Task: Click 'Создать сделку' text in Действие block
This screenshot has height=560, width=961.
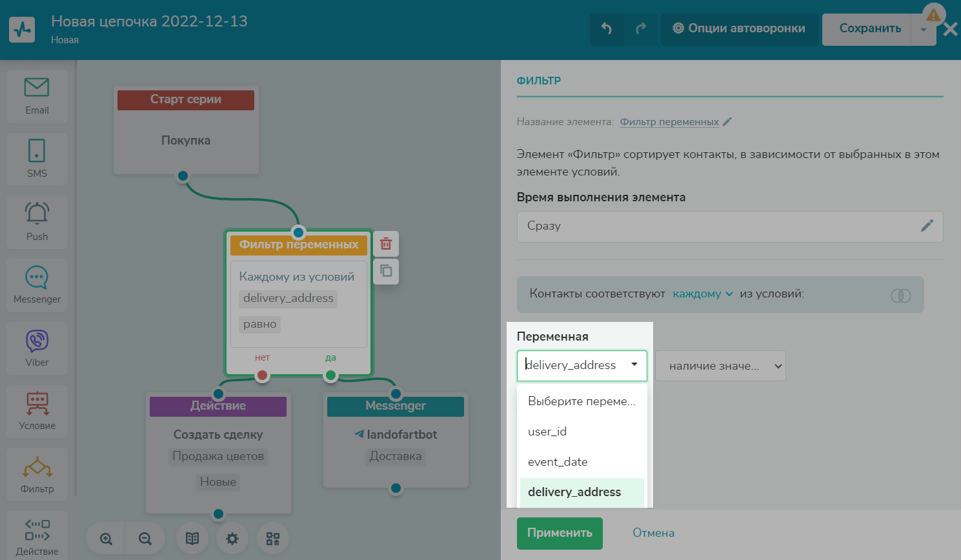Action: click(x=218, y=435)
